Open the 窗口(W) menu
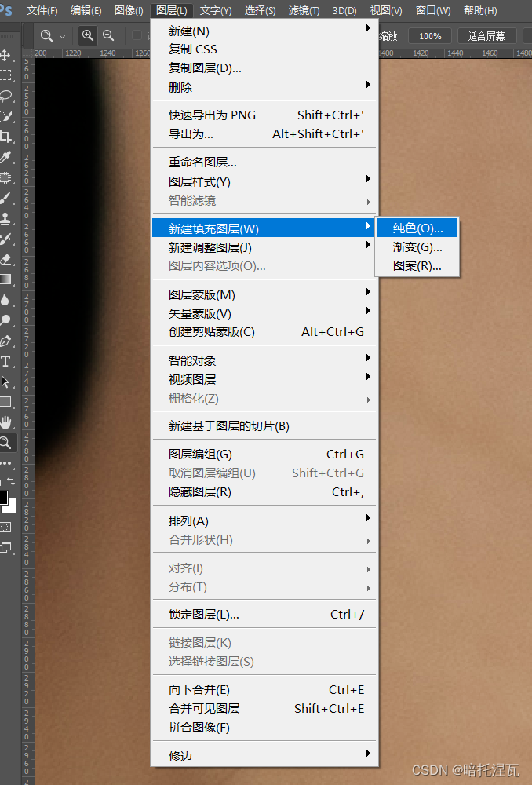The image size is (532, 785). click(x=433, y=10)
